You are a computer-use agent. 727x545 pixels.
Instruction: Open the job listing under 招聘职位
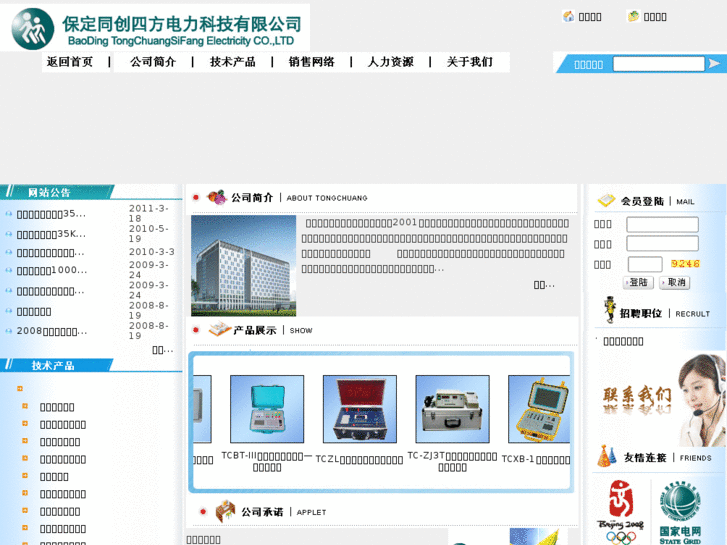(623, 341)
